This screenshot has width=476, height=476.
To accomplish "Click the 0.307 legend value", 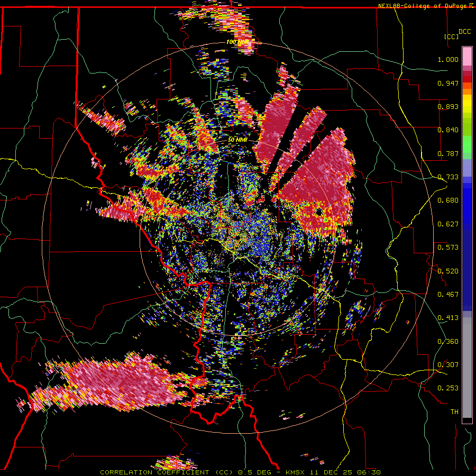I will [448, 365].
